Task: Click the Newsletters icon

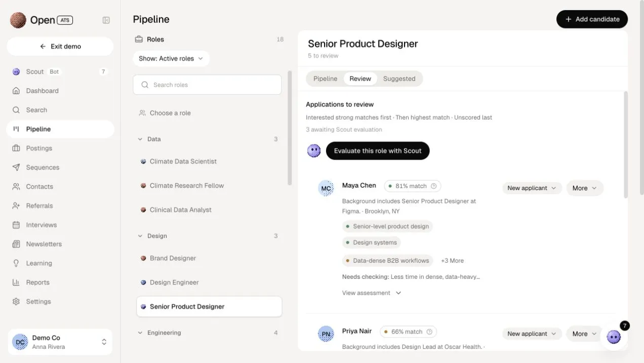Action: 16,244
